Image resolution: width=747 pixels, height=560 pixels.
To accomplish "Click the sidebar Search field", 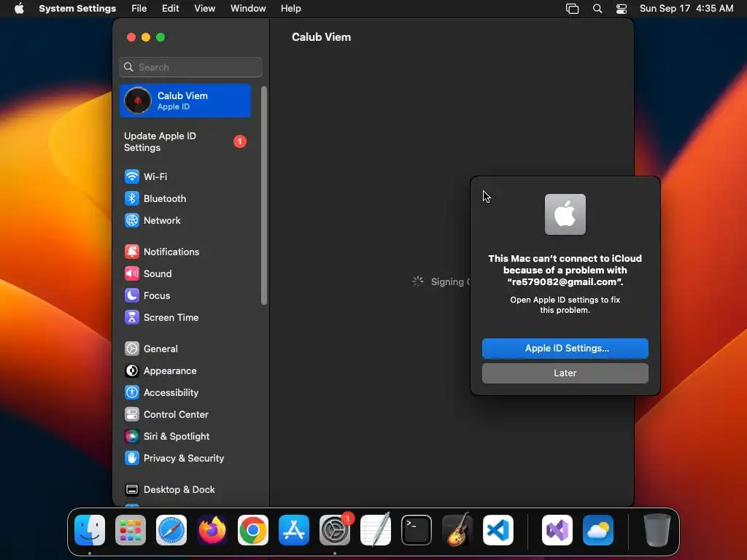I will [x=190, y=67].
